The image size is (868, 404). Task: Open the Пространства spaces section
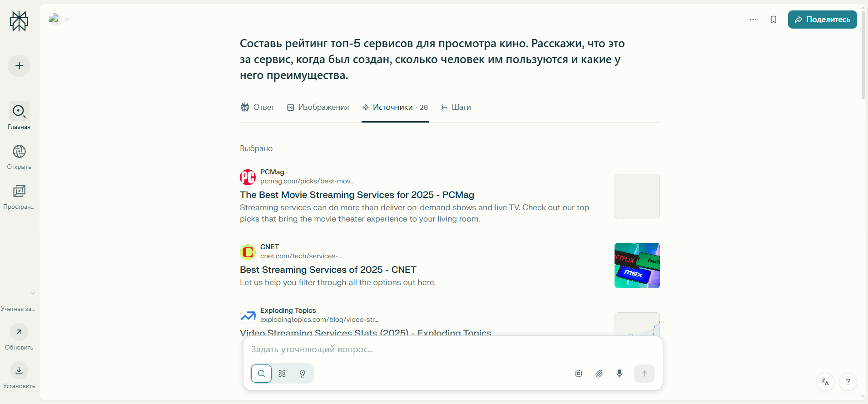(x=19, y=197)
